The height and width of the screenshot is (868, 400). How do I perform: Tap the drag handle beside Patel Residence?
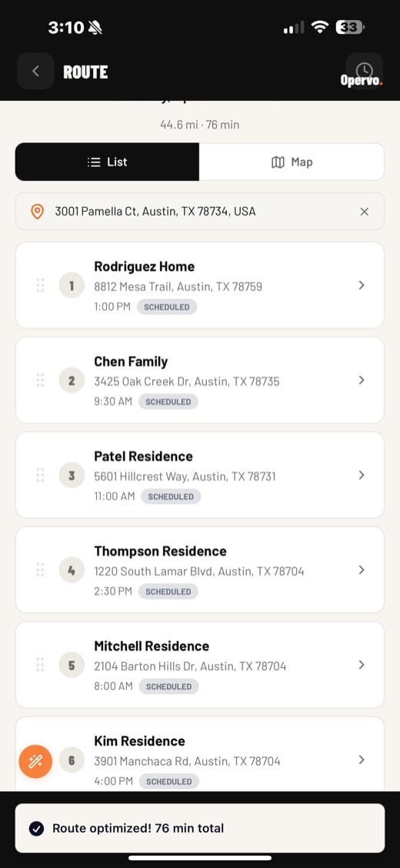(x=40, y=475)
